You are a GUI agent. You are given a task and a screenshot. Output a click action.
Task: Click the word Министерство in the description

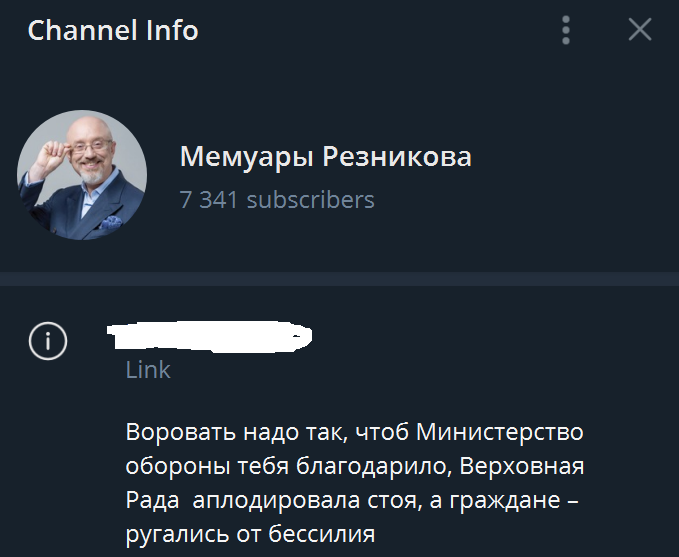point(500,432)
